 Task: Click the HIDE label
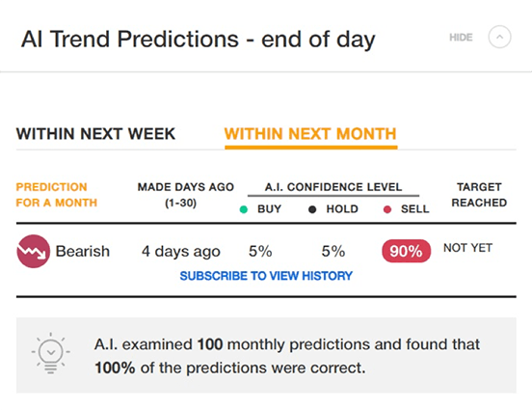point(461,38)
